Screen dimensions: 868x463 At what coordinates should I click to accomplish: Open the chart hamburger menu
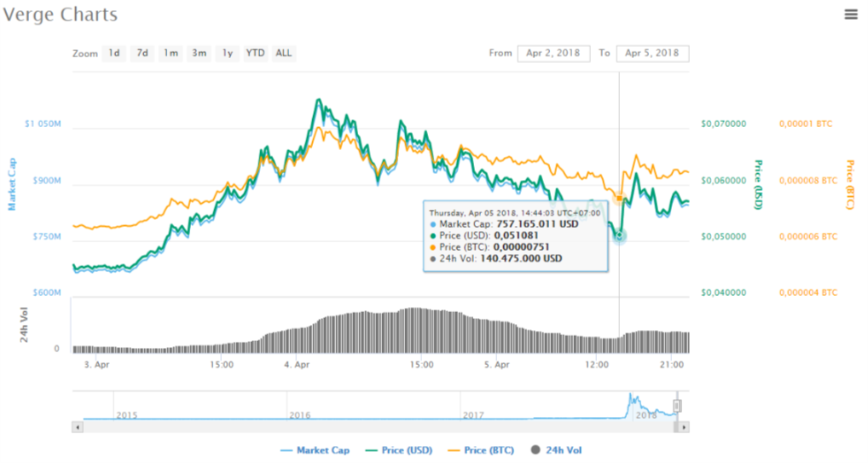pyautogui.click(x=850, y=14)
